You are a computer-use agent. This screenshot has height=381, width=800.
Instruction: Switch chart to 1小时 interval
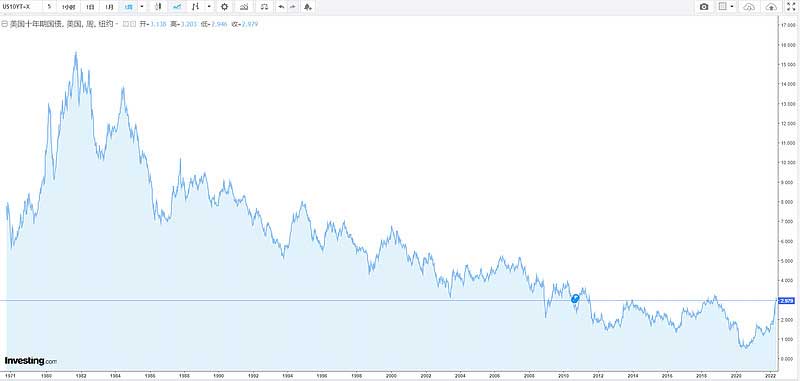[x=68, y=7]
